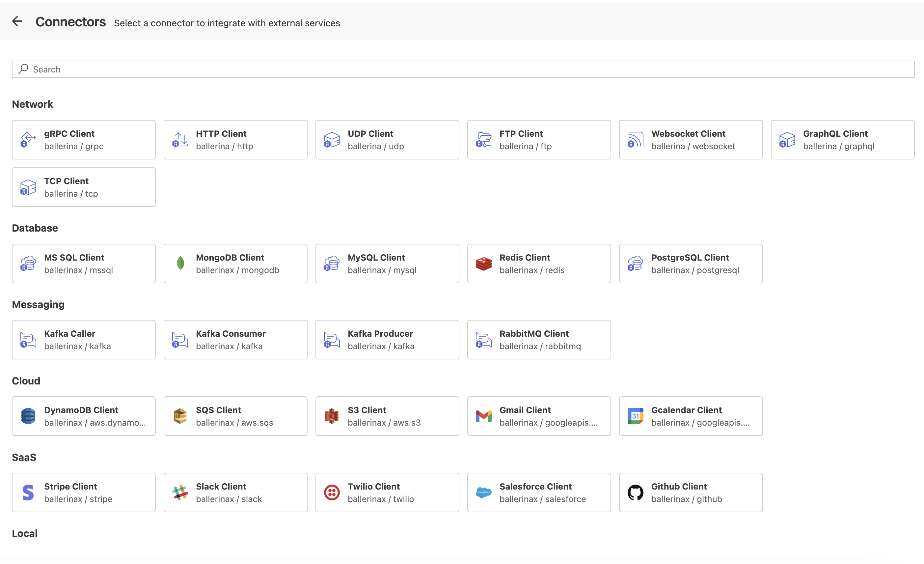
Task: Select the HTTP Client connector card
Action: [235, 140]
